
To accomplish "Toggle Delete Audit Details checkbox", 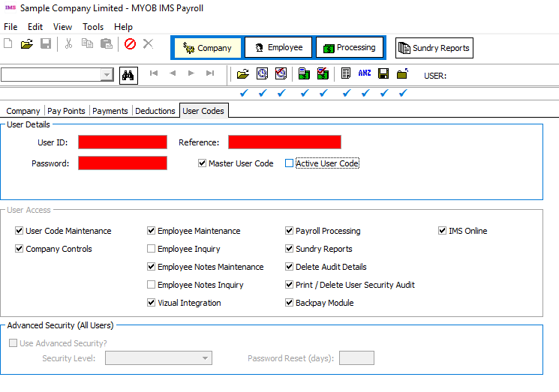I will (x=289, y=267).
